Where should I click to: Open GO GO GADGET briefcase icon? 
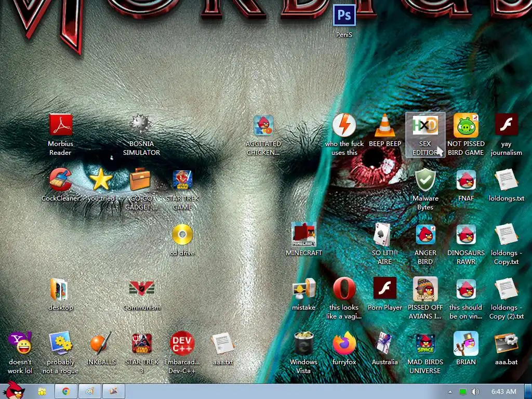[140, 179]
